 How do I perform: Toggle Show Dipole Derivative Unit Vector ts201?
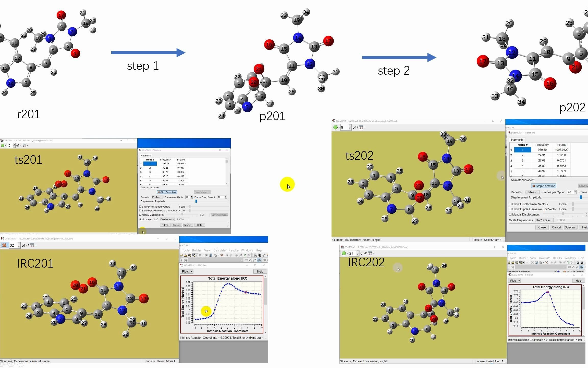(x=140, y=210)
